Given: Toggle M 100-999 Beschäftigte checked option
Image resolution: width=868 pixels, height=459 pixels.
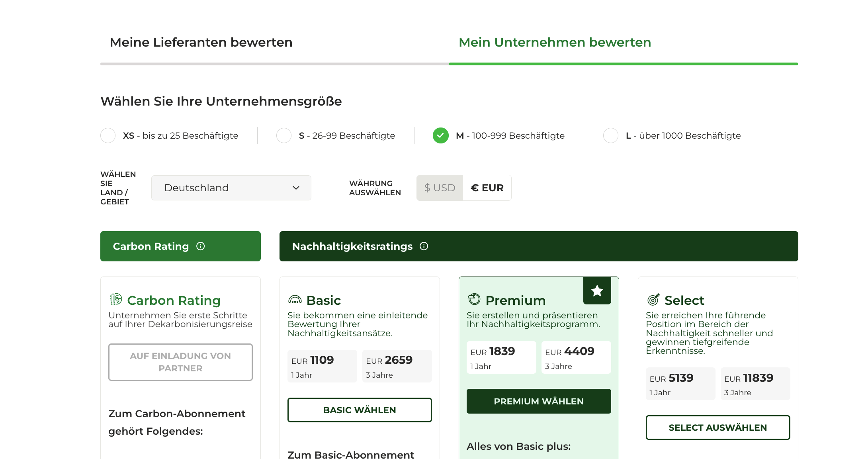Looking at the screenshot, I should point(441,135).
